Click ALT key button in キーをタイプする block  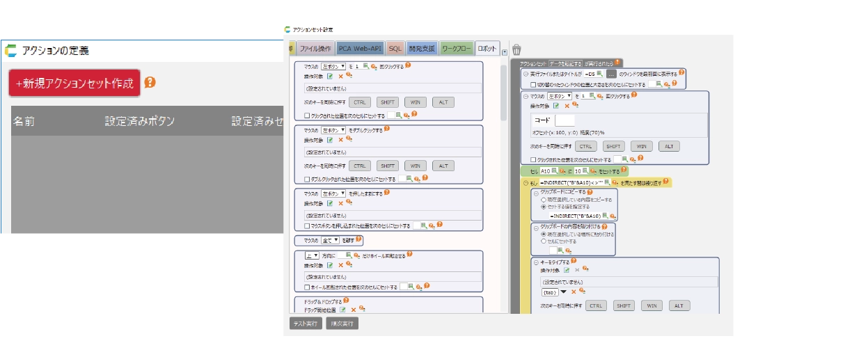click(679, 305)
